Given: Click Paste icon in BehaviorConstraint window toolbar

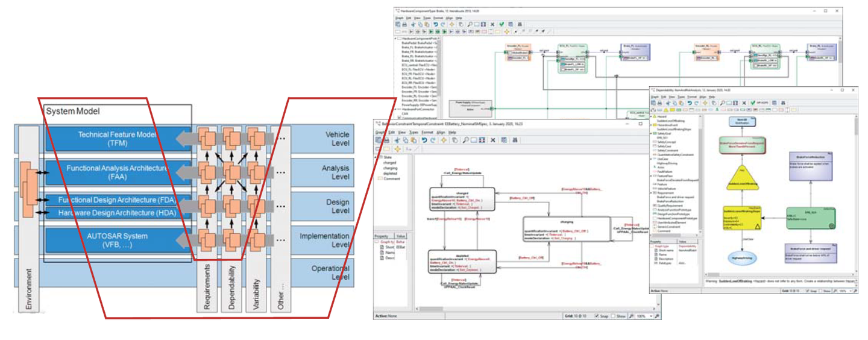Looking at the screenshot, I should coord(414,140).
